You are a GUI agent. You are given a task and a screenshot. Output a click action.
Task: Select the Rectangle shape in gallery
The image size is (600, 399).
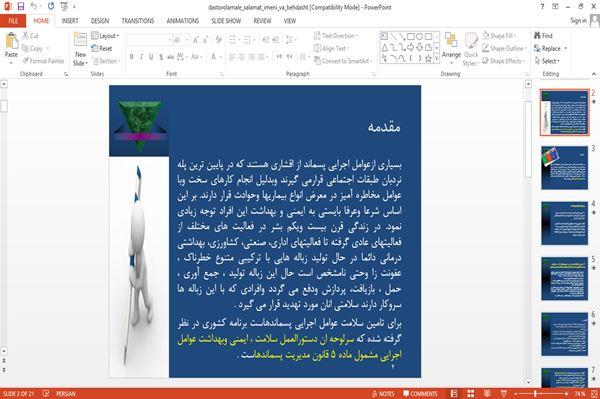coord(411,36)
